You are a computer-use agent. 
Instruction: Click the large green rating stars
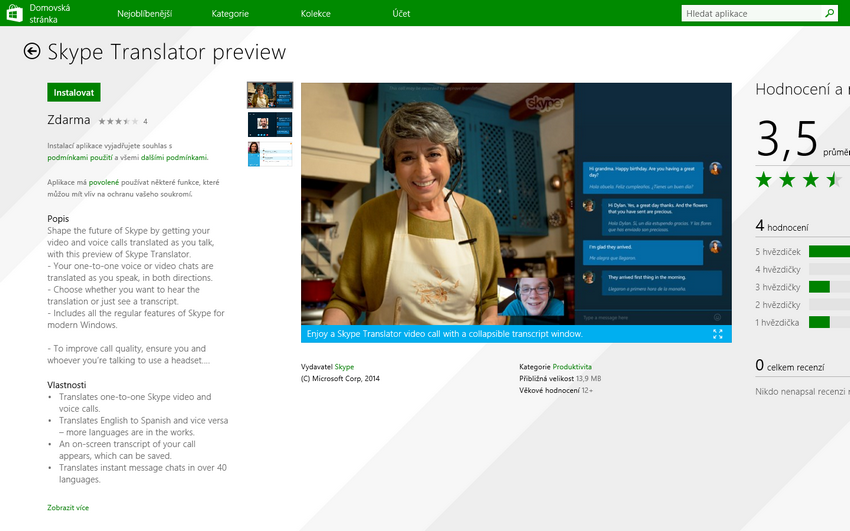point(798,180)
